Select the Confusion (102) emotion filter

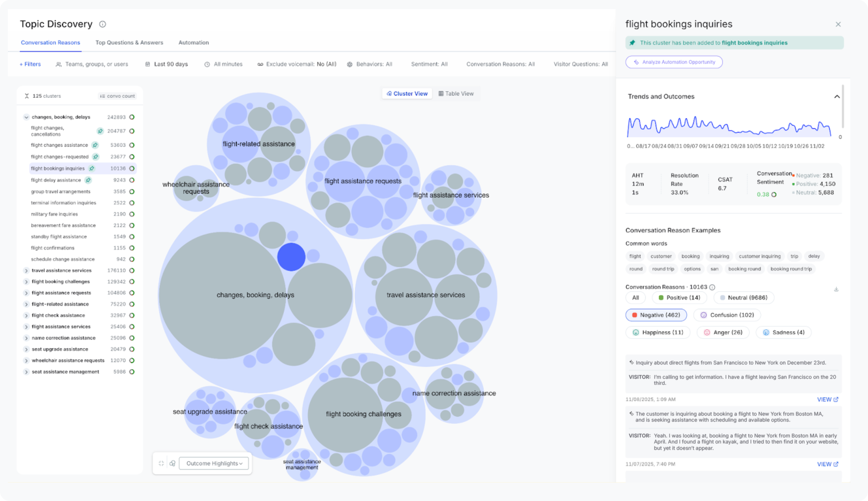(727, 315)
